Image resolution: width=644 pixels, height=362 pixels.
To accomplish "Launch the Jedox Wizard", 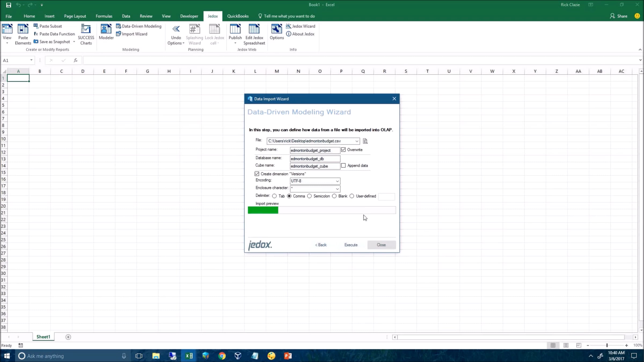I will pos(301,26).
